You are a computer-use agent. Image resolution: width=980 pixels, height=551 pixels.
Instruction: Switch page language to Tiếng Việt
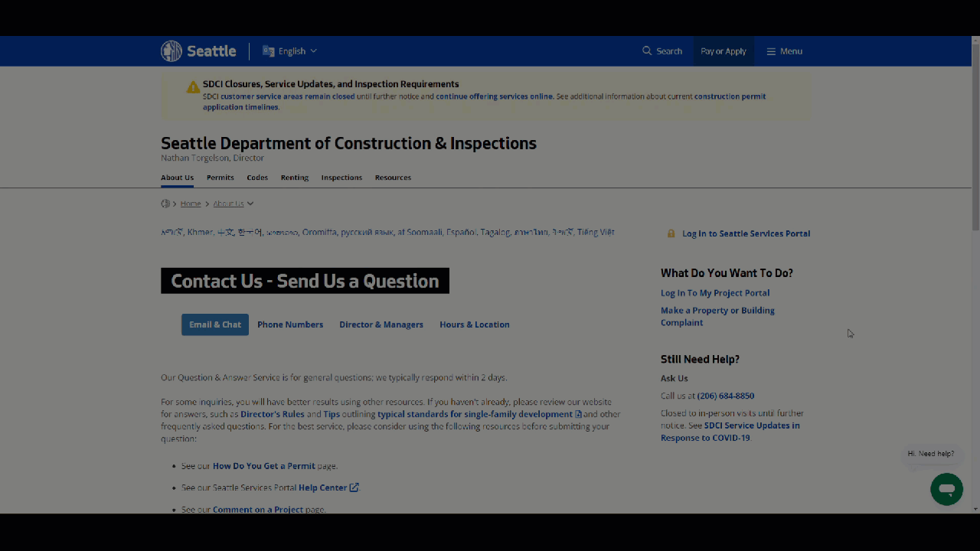coord(596,232)
